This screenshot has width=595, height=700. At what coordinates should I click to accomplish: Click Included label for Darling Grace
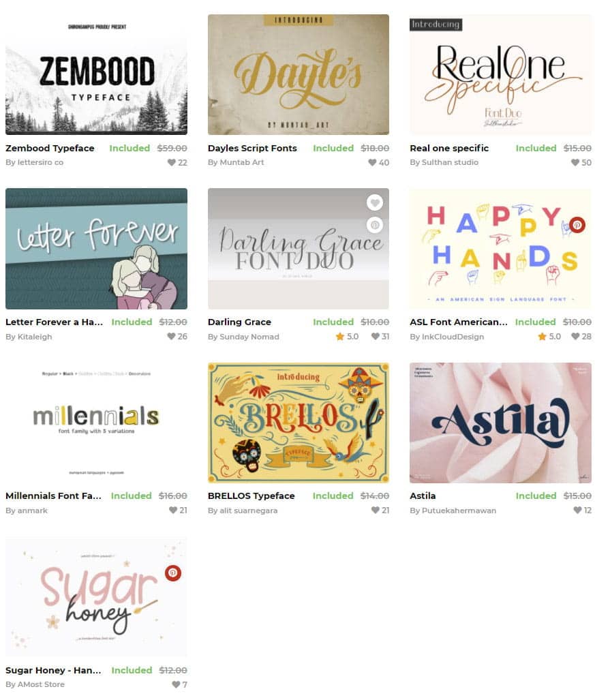tap(333, 322)
